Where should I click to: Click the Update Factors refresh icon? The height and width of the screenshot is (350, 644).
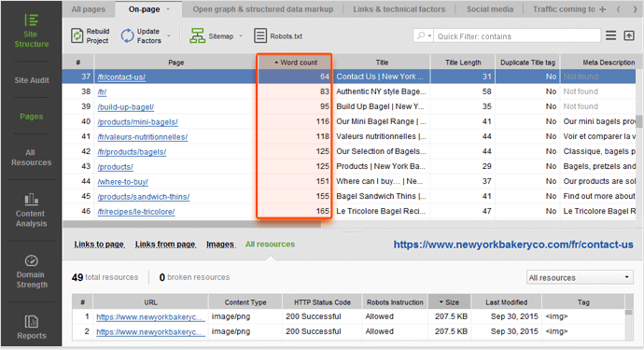(127, 35)
